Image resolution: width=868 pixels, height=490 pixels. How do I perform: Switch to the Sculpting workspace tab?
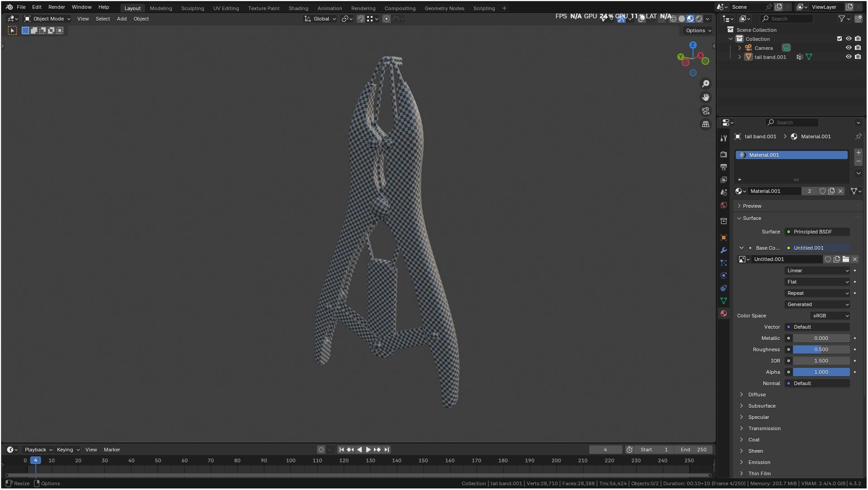coord(193,8)
